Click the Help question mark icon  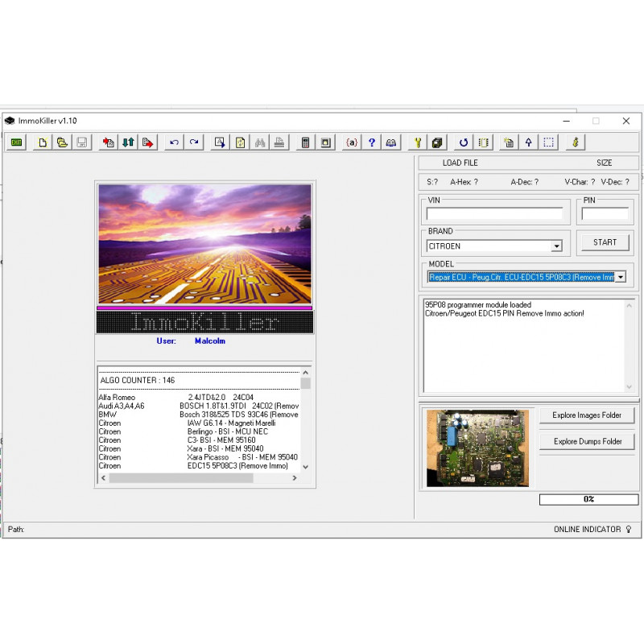pyautogui.click(x=371, y=142)
